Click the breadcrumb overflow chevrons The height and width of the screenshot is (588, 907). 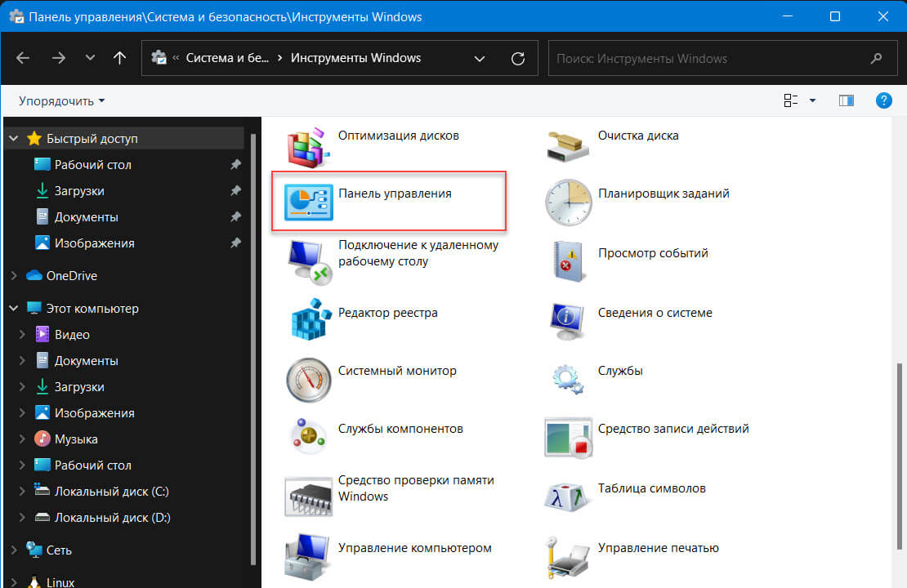(175, 58)
